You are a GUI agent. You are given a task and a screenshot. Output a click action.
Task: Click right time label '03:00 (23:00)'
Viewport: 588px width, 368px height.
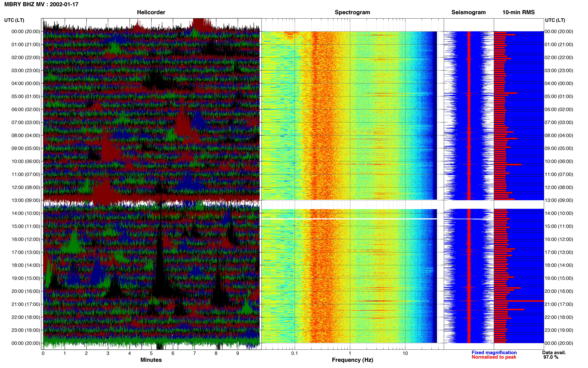pos(559,70)
